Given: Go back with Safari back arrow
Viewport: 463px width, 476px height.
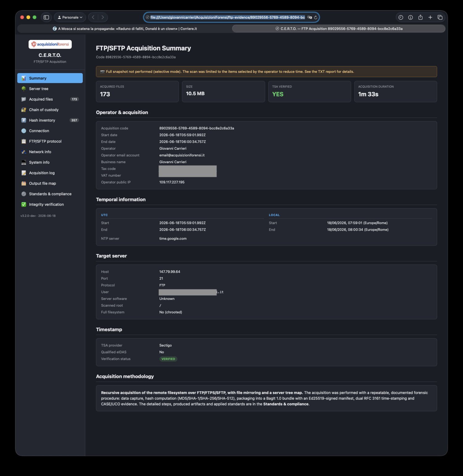Looking at the screenshot, I should [x=93, y=17].
